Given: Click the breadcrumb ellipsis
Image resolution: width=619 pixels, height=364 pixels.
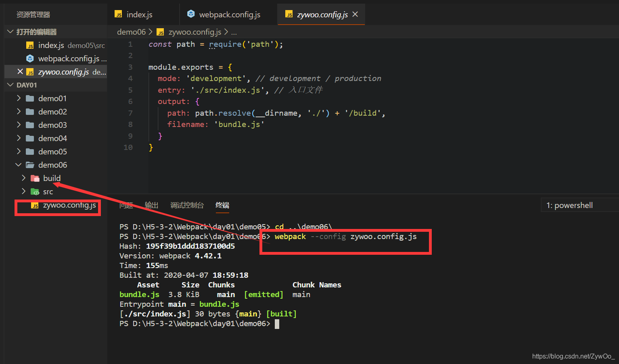Looking at the screenshot, I should coord(234,32).
